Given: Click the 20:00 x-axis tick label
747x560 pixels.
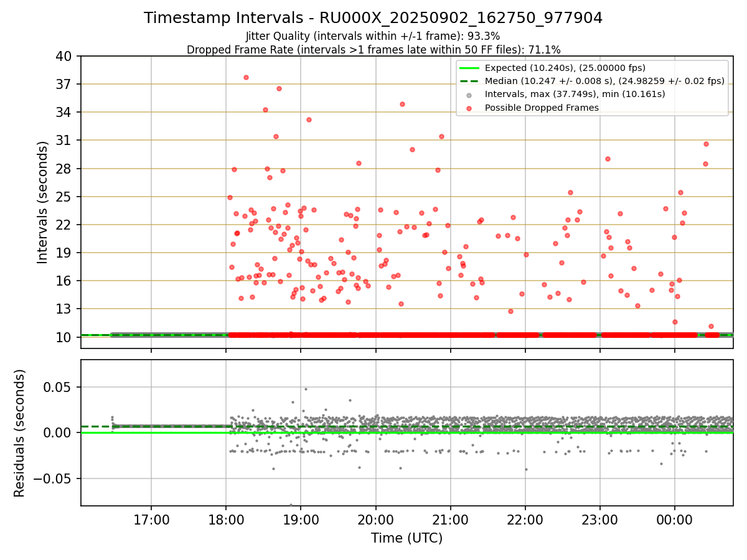Looking at the screenshot, I should pyautogui.click(x=375, y=520).
